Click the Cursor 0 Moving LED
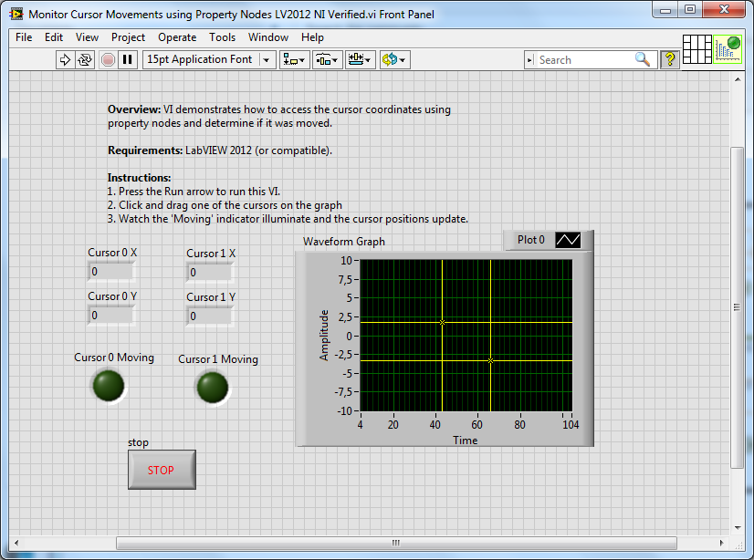This screenshot has height=560, width=754. pyautogui.click(x=109, y=385)
